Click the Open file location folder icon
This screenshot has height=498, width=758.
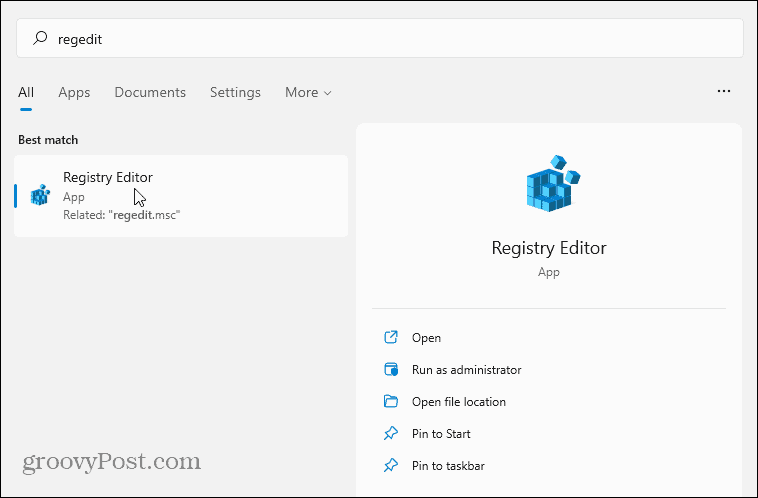(391, 401)
